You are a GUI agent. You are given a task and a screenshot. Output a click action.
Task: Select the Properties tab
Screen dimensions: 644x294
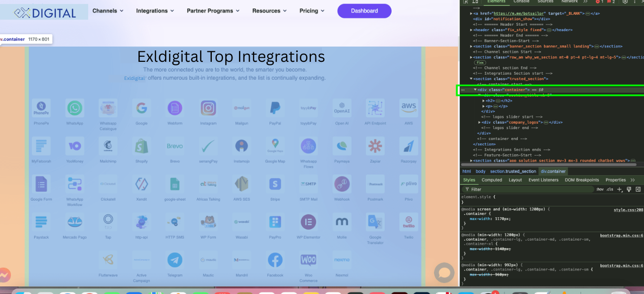pos(615,180)
